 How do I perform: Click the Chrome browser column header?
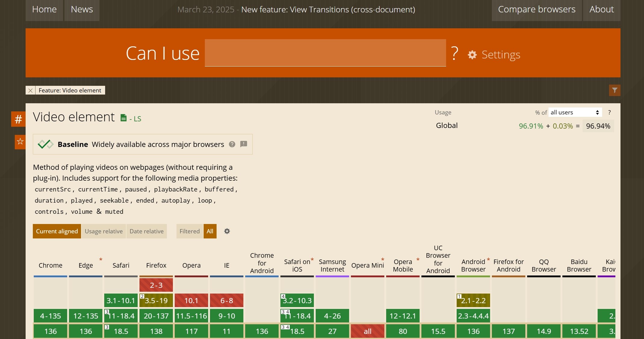(x=51, y=266)
